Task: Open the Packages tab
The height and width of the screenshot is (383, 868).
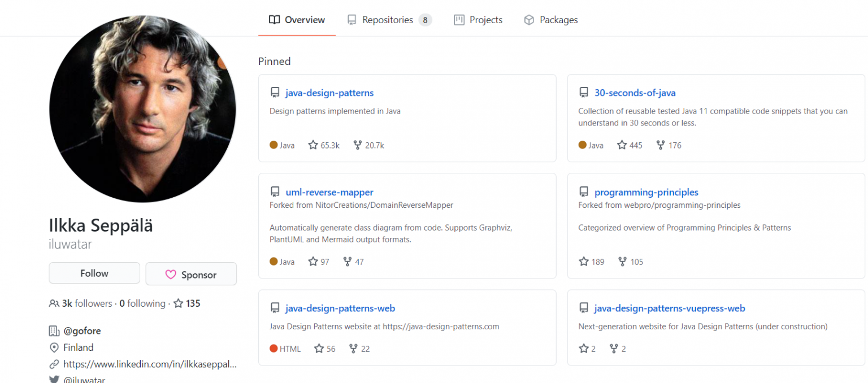Action: click(558, 19)
